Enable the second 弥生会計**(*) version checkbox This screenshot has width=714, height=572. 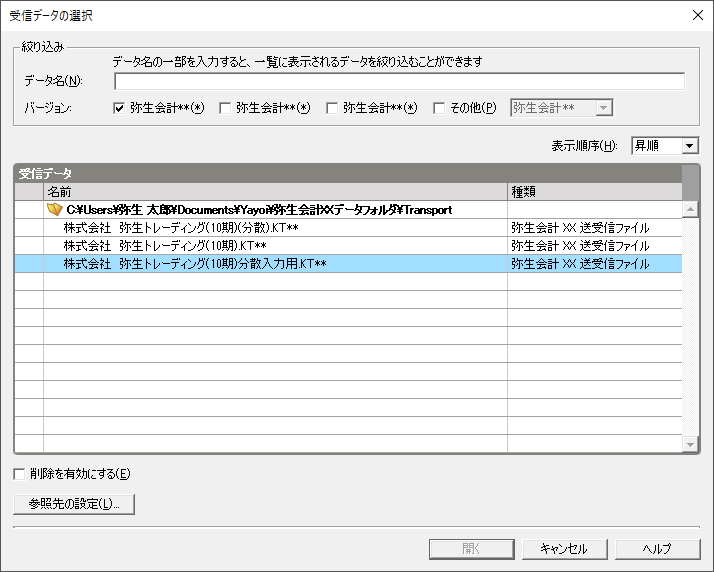(225, 108)
